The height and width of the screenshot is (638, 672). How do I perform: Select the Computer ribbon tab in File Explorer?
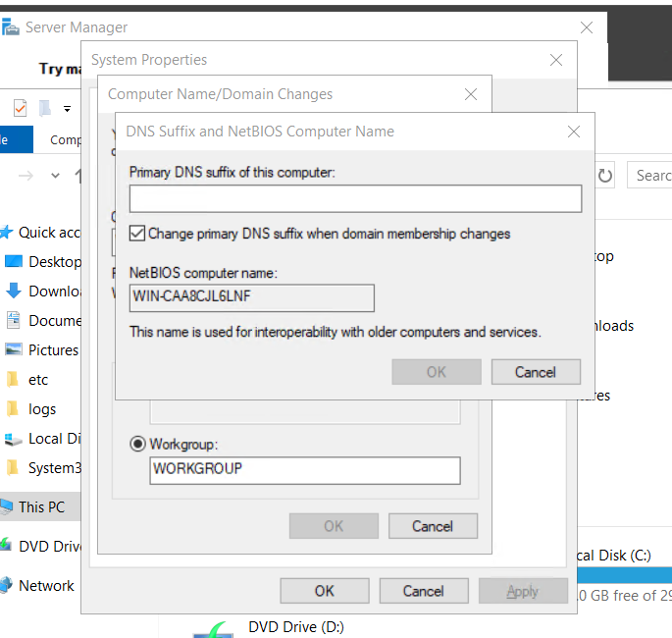pos(65,139)
